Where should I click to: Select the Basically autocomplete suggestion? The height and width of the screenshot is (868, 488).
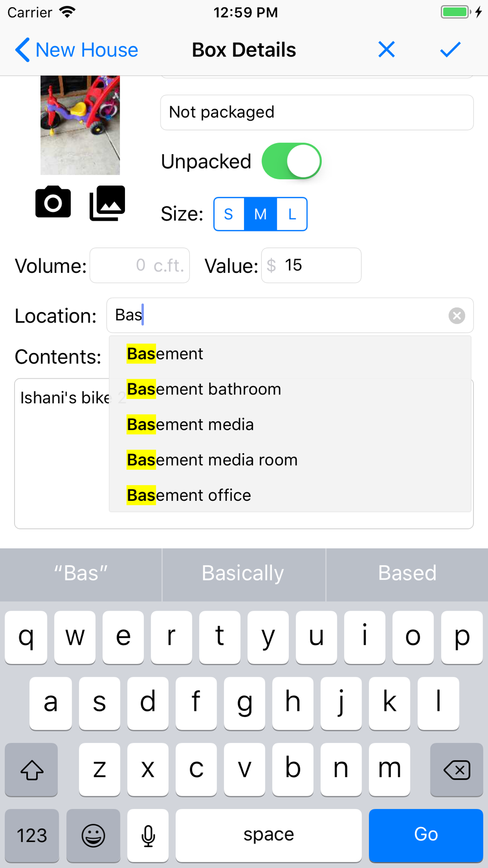243,574
